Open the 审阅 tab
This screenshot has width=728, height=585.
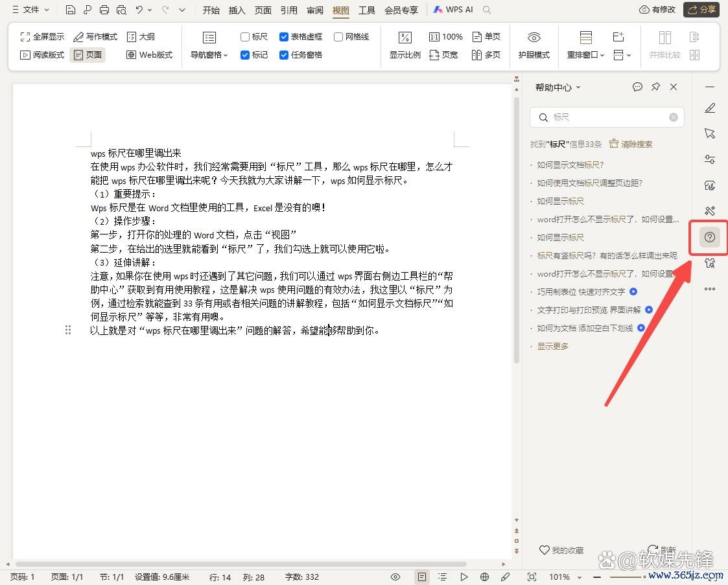[315, 10]
